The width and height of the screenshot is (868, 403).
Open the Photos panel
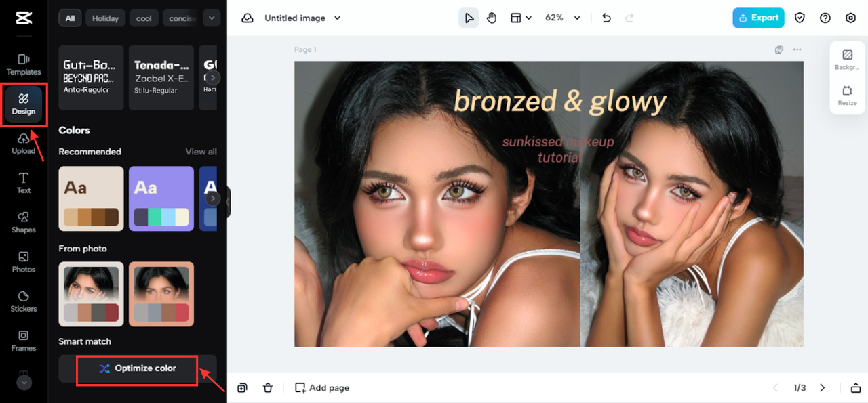pos(24,261)
